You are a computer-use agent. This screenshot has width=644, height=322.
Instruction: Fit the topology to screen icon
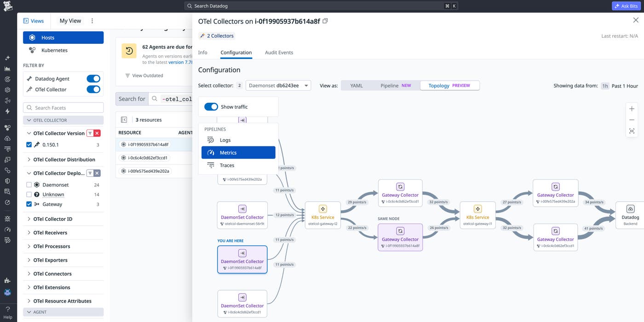click(632, 131)
